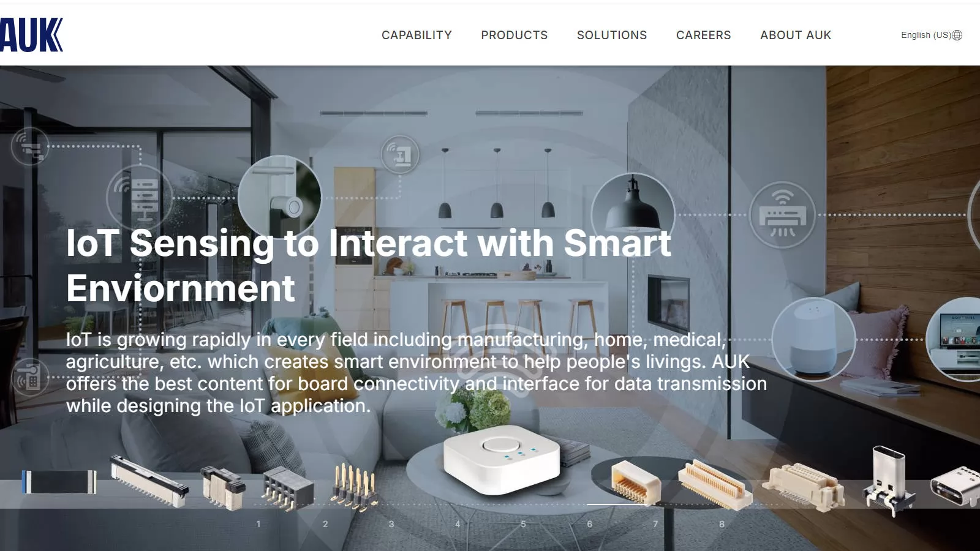
Task: Jump to slide number 3 marker
Action: click(x=391, y=524)
